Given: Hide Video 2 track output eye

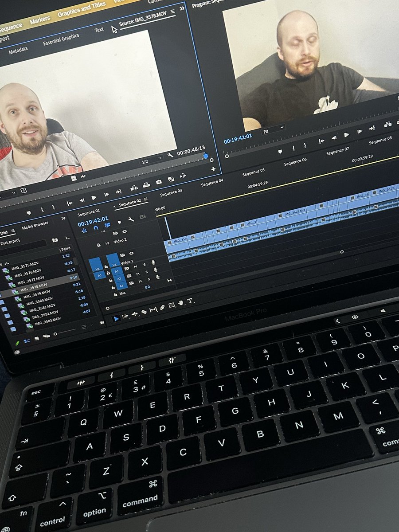Looking at the screenshot, I should pyautogui.click(x=125, y=231).
